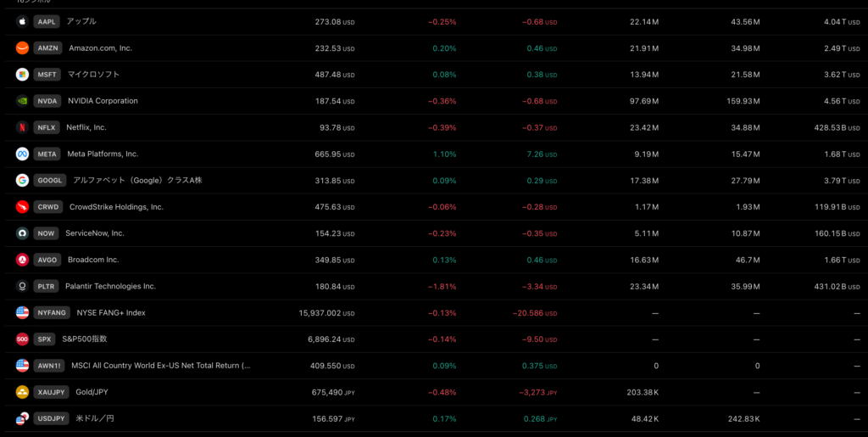
Task: Click the Amazon logo icon
Action: (x=22, y=48)
